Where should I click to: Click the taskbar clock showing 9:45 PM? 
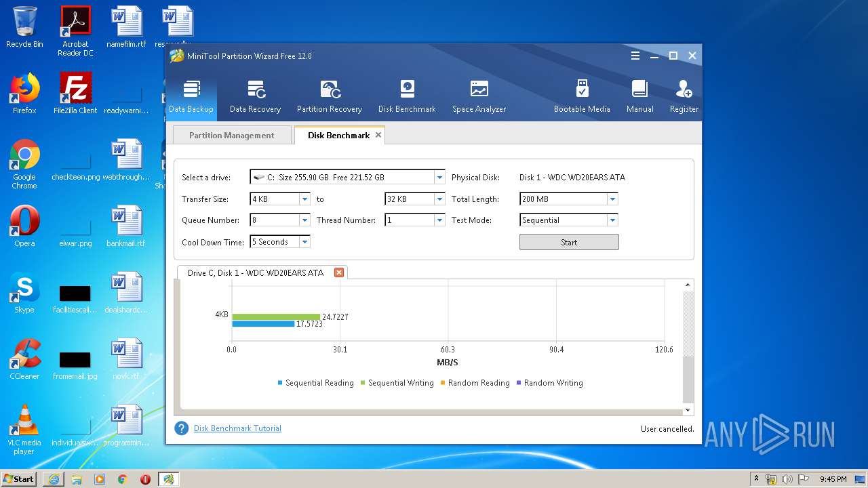pos(833,479)
